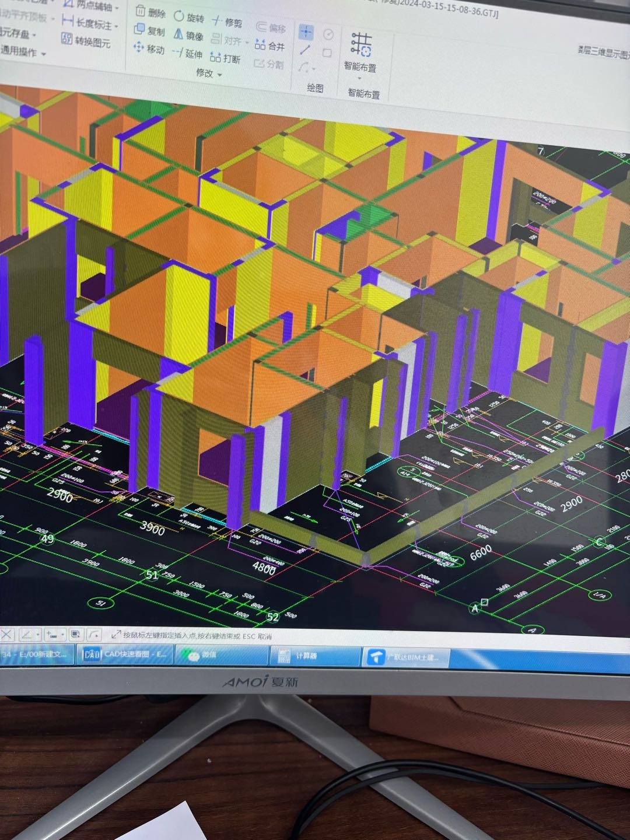Select the rectangle drawing tool in 绘图
Screen dimensions: 630x840
click(327, 53)
